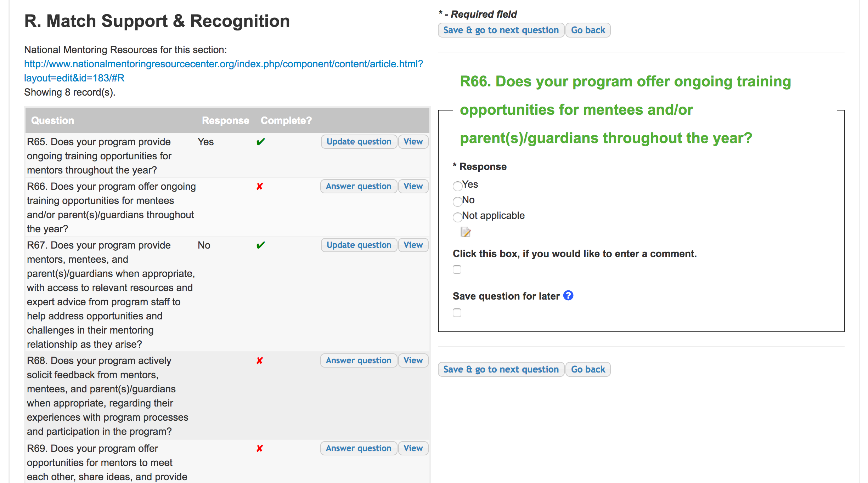View question R67 details
Screen dimensions: 868x483
point(413,245)
